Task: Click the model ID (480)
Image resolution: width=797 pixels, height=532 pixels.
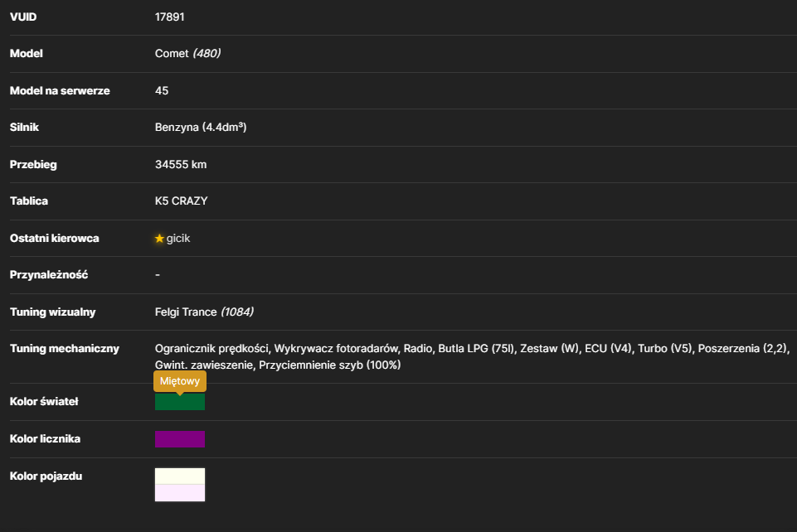Action: [207, 53]
